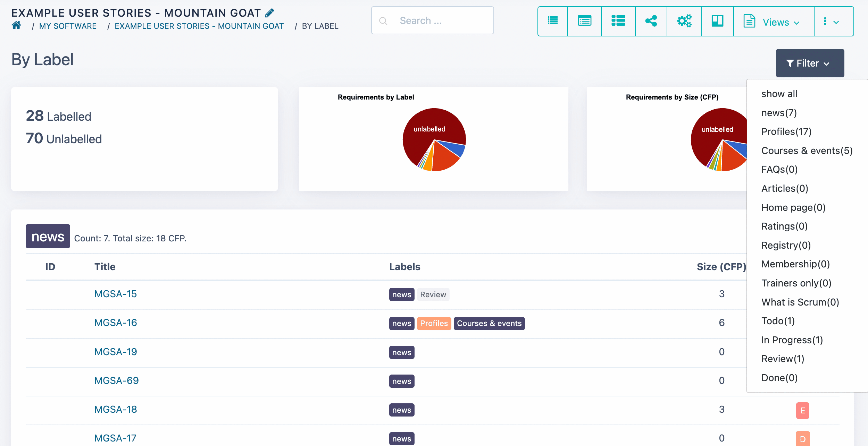Click the search magnifier icon
868x446 pixels.
point(383,21)
